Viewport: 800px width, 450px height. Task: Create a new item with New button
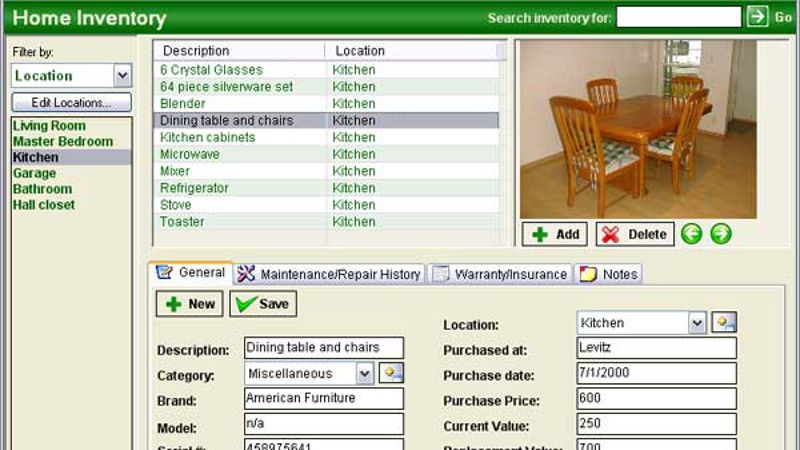point(189,304)
